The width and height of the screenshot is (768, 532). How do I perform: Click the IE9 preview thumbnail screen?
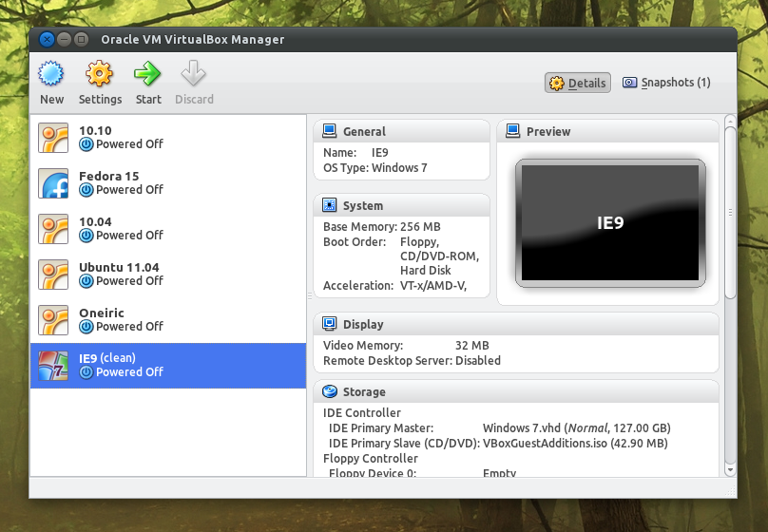[x=610, y=222]
